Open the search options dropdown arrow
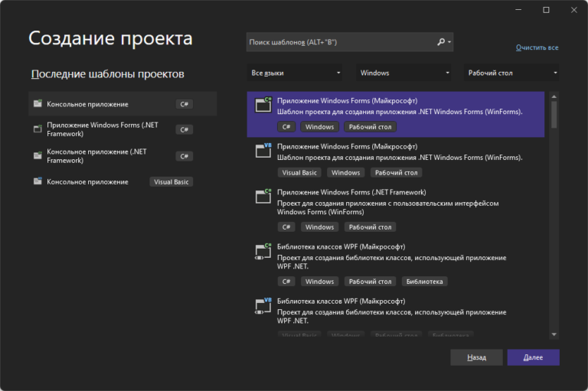This screenshot has width=588, height=391. (x=449, y=42)
